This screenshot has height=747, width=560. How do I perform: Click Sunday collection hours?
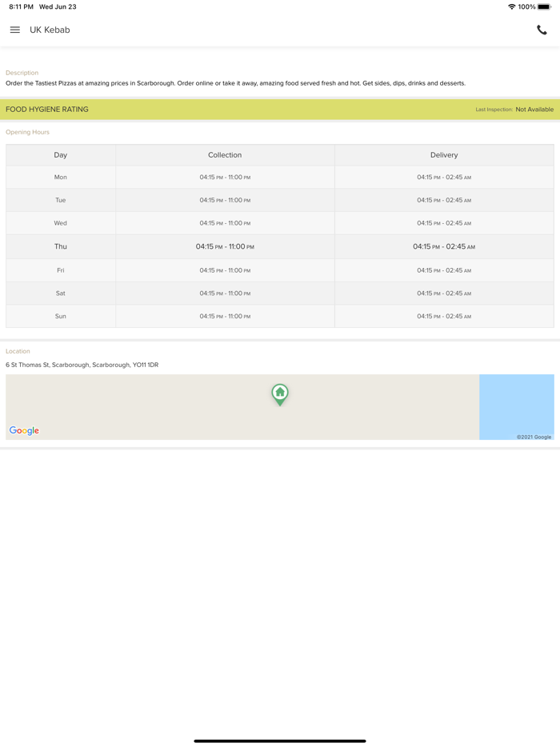[225, 316]
